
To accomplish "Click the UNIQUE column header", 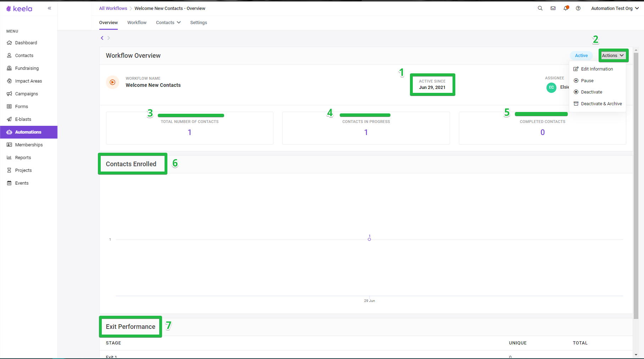I will (x=518, y=343).
